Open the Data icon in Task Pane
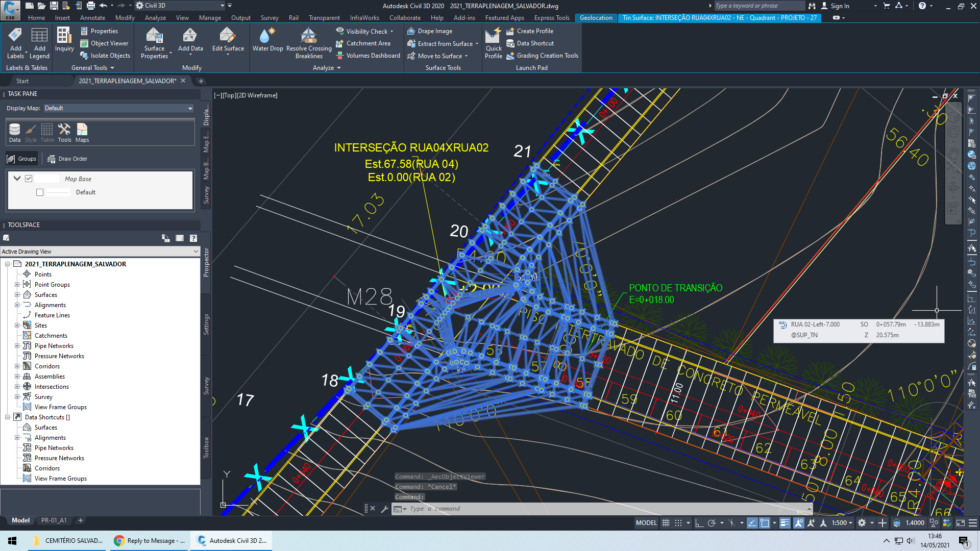The width and height of the screenshot is (980, 551). click(15, 133)
